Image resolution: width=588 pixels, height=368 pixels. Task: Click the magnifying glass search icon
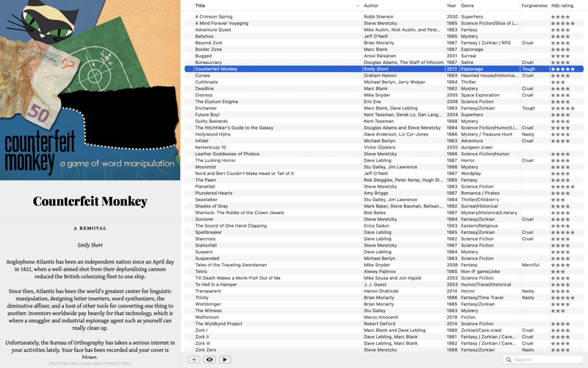pyautogui.click(x=509, y=359)
